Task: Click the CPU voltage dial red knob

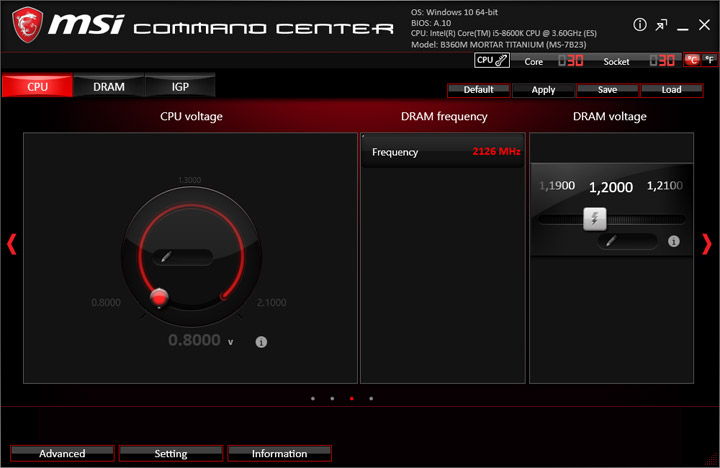Action: click(x=159, y=298)
